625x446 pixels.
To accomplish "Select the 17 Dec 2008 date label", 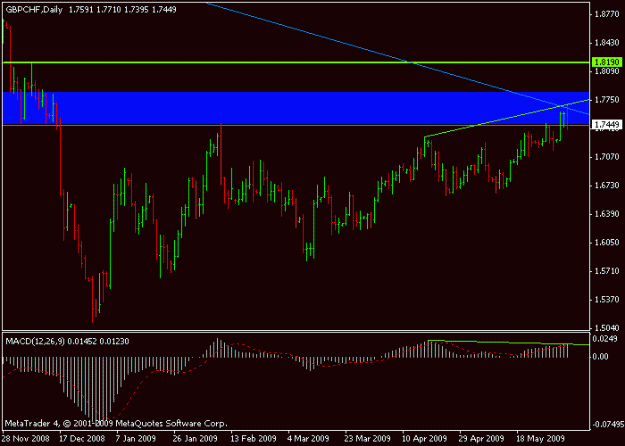I will 83,438.
